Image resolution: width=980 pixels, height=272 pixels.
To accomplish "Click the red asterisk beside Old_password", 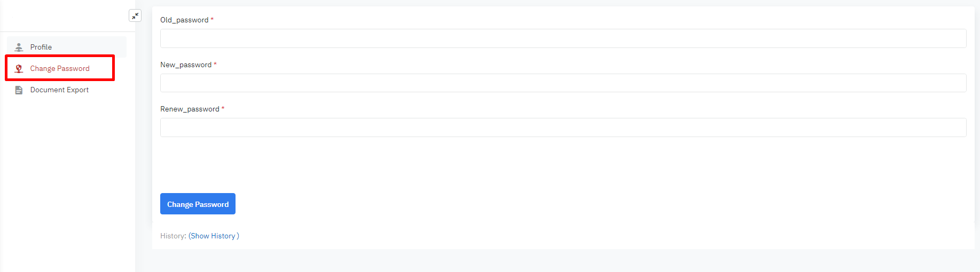I will click(212, 20).
